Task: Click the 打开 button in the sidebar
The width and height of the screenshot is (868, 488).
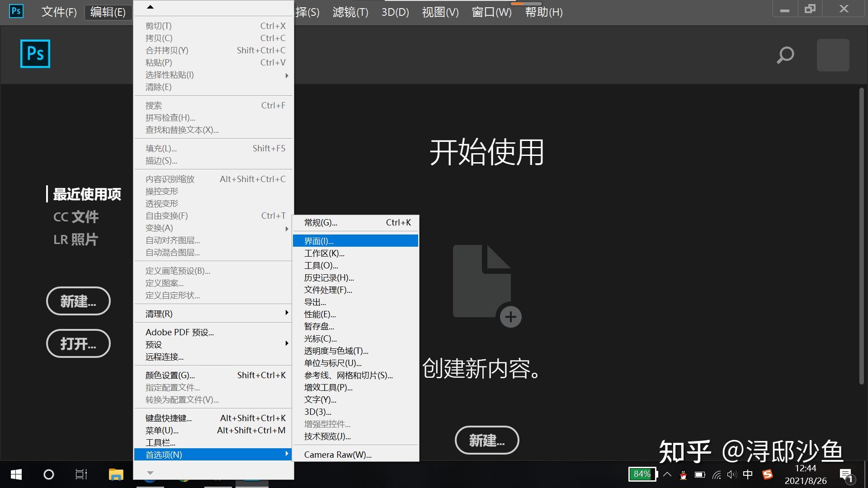Action: tap(78, 343)
